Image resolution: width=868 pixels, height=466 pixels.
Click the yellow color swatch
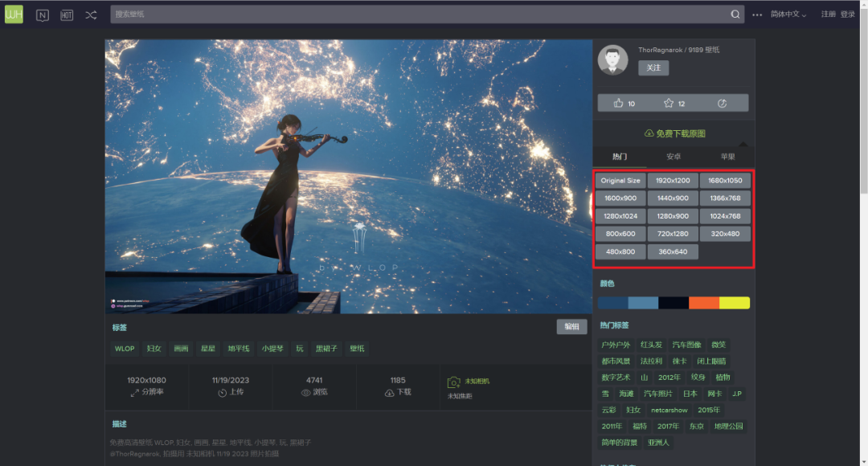735,303
